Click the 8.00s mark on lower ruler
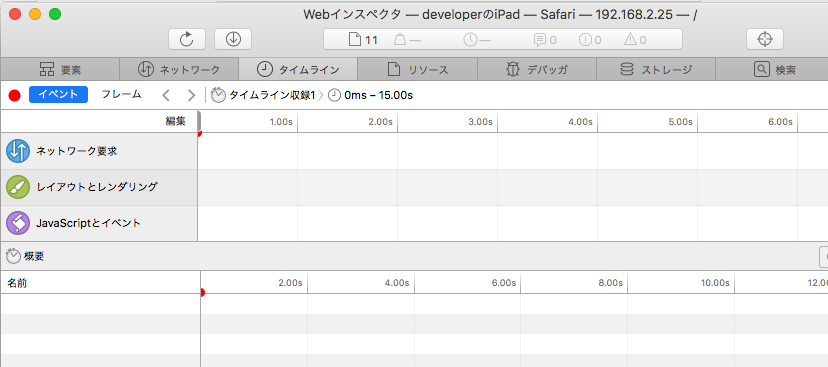Image resolution: width=828 pixels, height=367 pixels. 610,283
